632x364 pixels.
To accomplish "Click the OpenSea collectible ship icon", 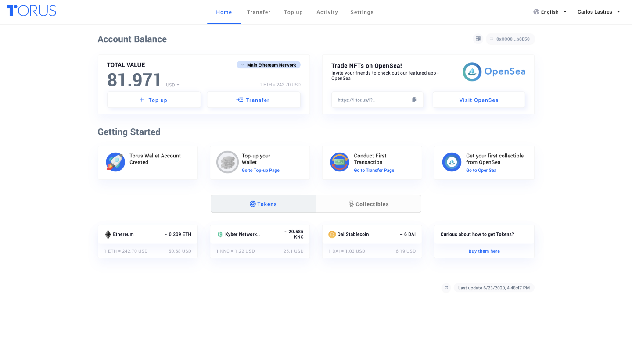I will [x=452, y=162].
